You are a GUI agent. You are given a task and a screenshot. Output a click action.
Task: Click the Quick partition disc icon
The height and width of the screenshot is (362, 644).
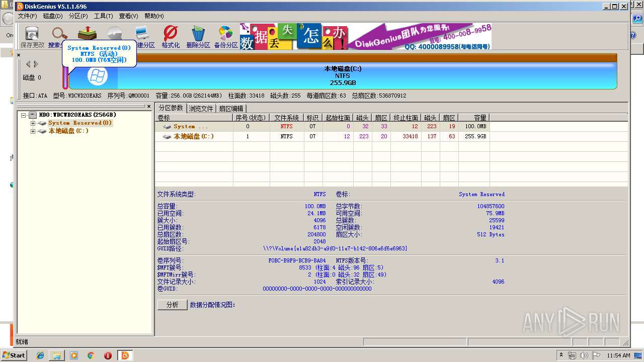click(115, 33)
